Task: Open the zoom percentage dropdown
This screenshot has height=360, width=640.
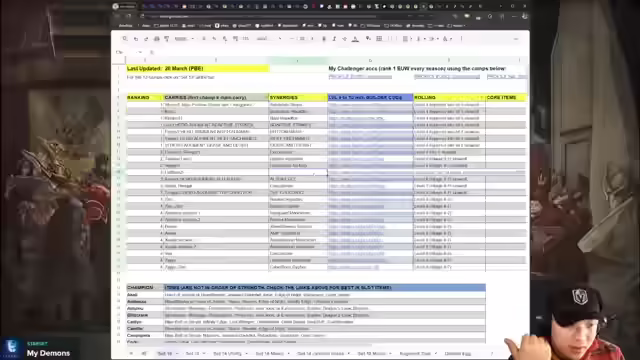Action: click(184, 39)
